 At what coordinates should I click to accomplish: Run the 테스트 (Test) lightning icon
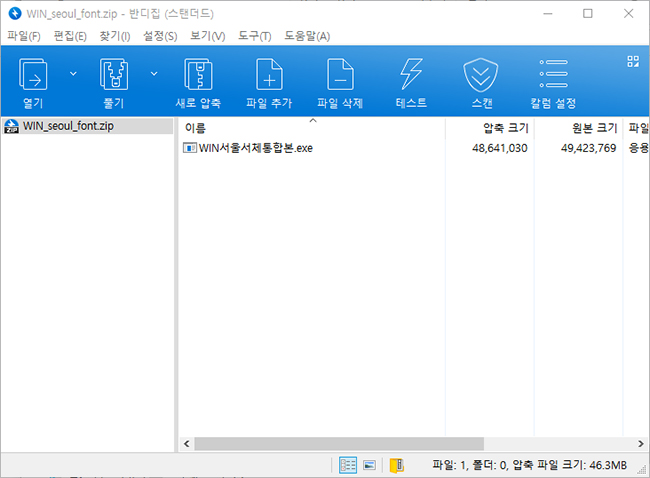tap(411, 75)
